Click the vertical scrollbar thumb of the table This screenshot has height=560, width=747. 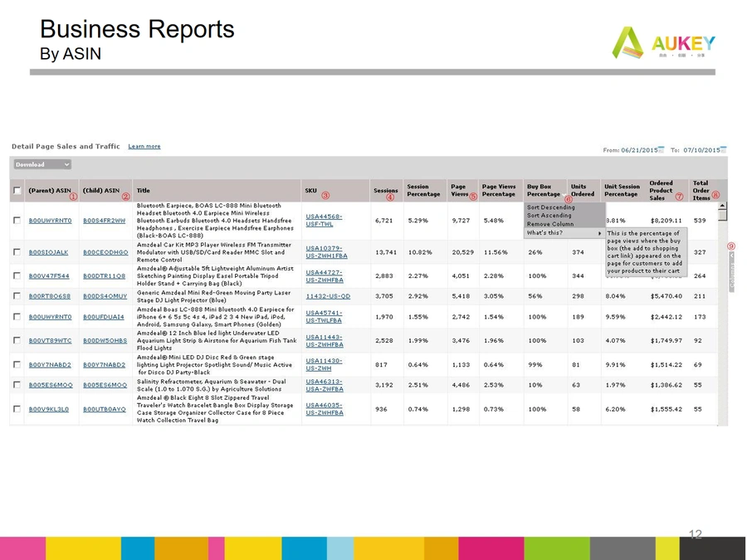pos(722,216)
